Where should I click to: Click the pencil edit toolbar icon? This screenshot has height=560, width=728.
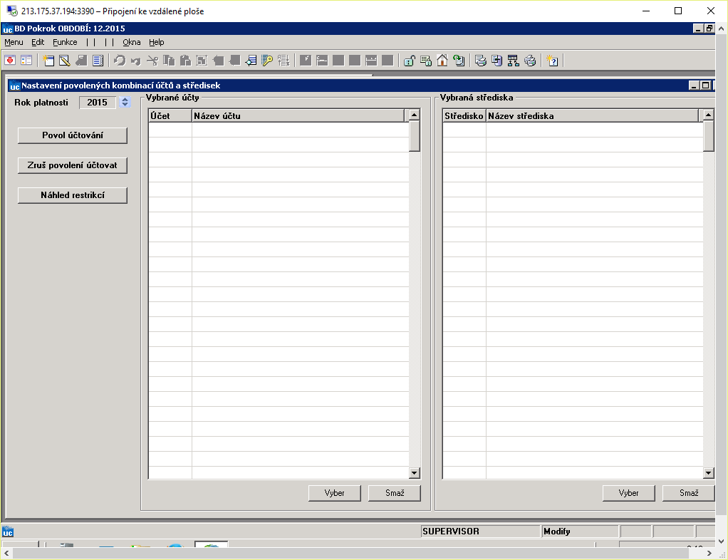pyautogui.click(x=65, y=61)
